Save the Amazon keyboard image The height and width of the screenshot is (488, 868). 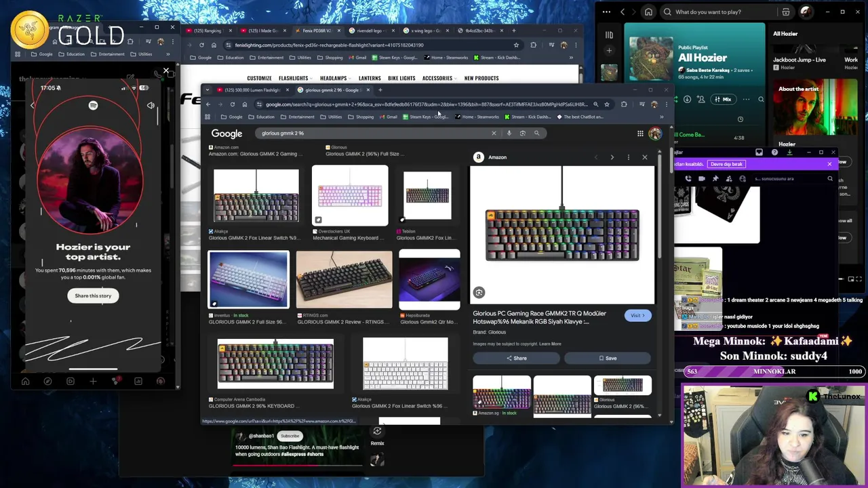pyautogui.click(x=608, y=358)
